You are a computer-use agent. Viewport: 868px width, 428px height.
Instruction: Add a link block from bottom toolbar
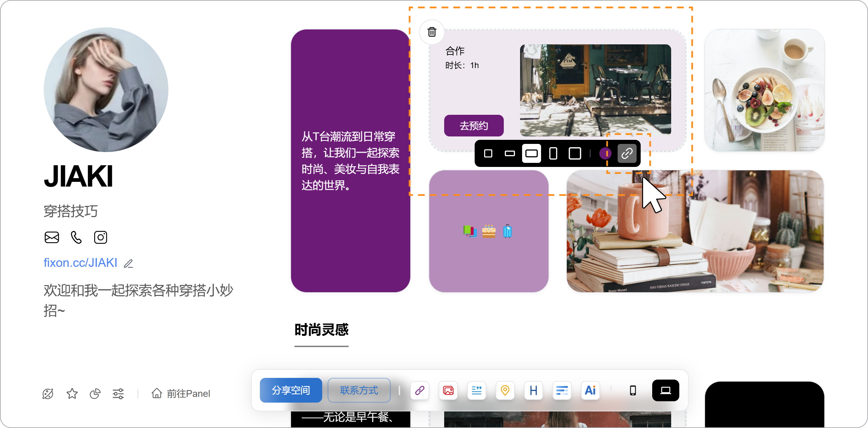click(420, 390)
